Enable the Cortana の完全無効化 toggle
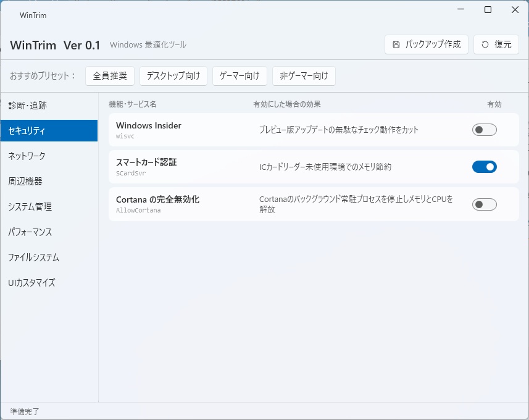Image resolution: width=529 pixels, height=420 pixels. 484,204
